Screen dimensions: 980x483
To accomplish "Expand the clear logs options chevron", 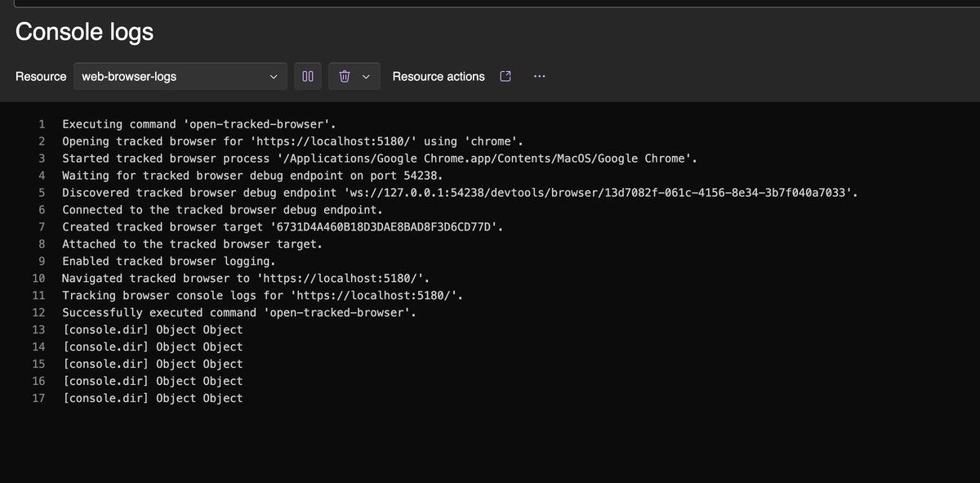I will (366, 76).
